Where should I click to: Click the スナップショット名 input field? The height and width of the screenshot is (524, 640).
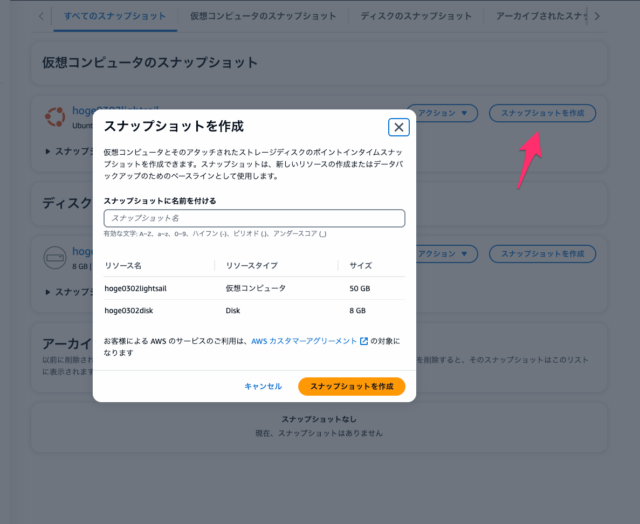pyautogui.click(x=254, y=218)
